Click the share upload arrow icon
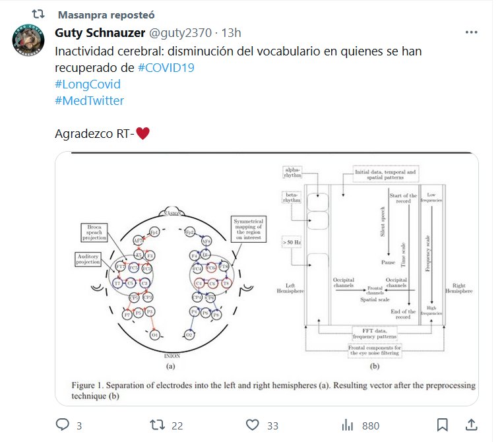 pyautogui.click(x=472, y=425)
